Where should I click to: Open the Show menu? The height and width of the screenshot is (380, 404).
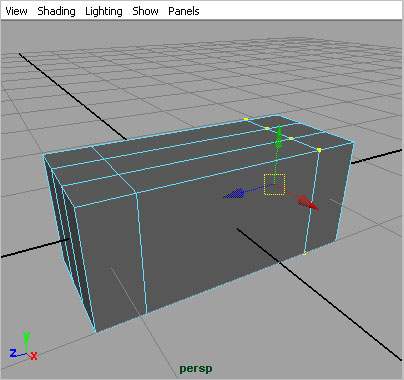point(145,11)
